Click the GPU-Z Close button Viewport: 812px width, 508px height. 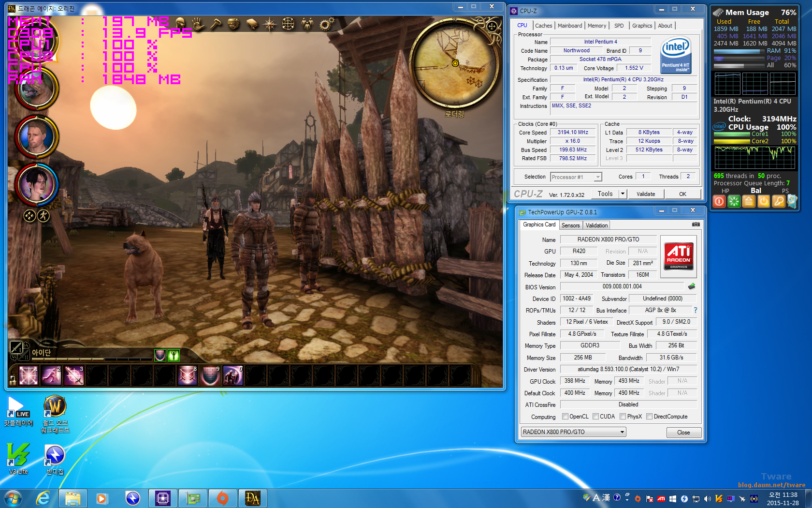(683, 433)
